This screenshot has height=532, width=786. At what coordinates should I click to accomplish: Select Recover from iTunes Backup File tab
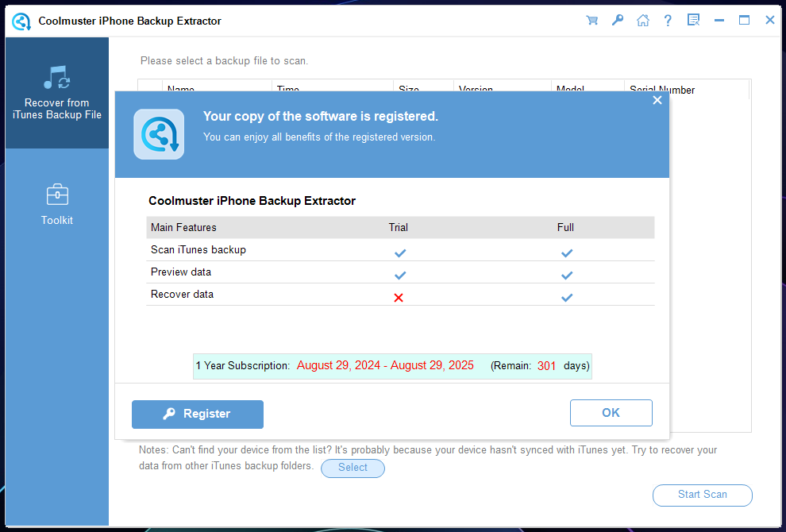tap(57, 93)
